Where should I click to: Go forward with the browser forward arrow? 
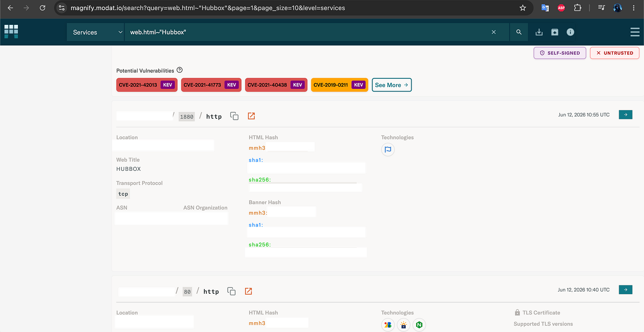coord(26,8)
